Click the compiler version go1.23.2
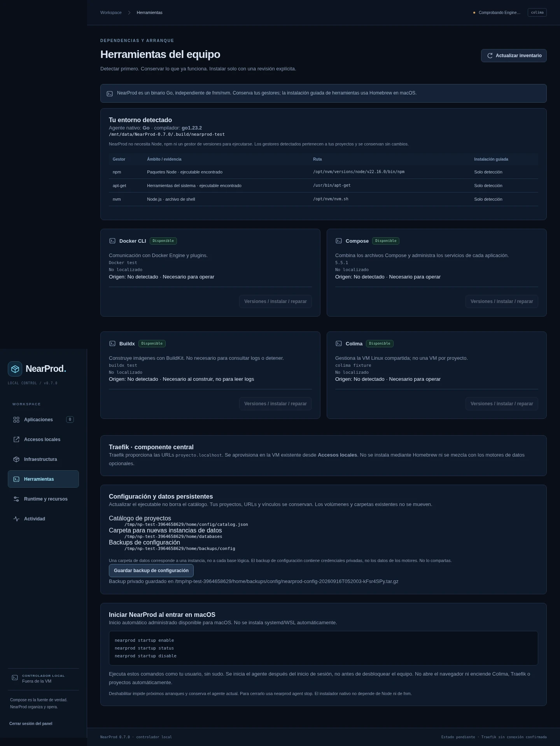 (192, 128)
